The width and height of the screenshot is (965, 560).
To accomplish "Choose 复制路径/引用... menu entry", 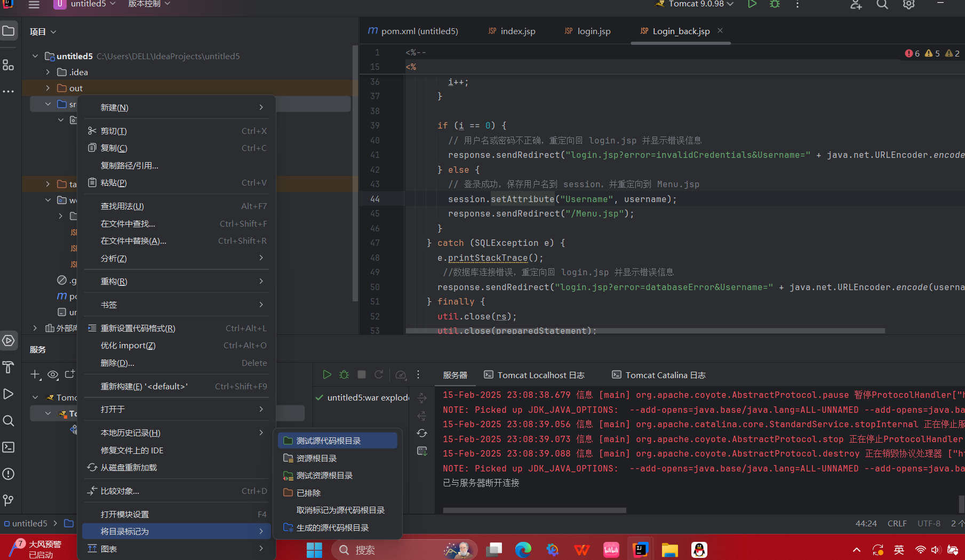I will tap(177, 165).
